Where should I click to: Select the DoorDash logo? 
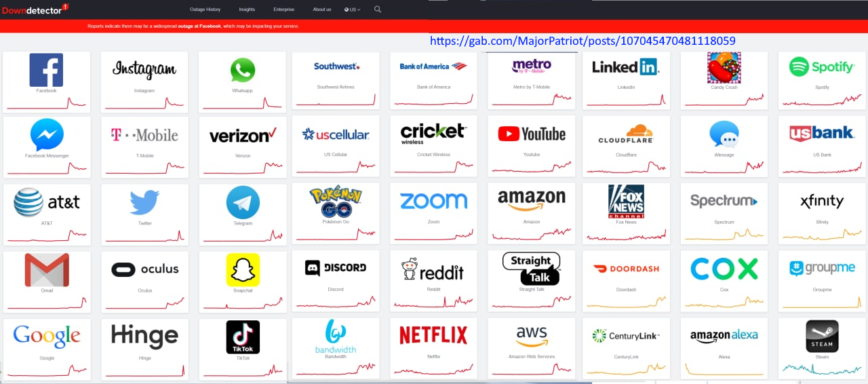point(626,269)
